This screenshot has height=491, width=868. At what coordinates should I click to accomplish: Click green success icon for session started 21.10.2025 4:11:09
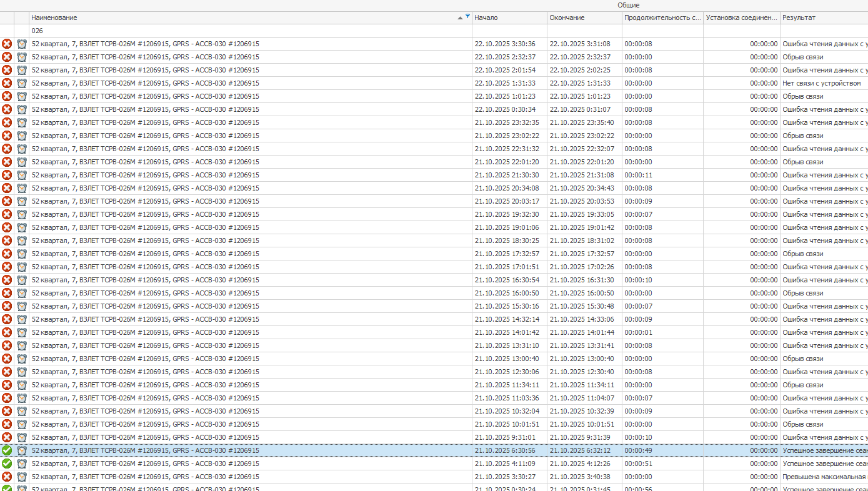coord(7,464)
